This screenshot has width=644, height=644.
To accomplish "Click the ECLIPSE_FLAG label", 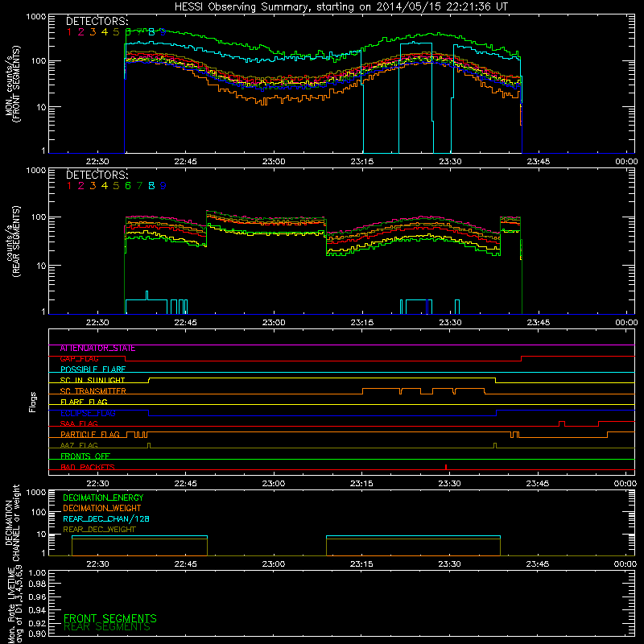I will coord(88,413).
